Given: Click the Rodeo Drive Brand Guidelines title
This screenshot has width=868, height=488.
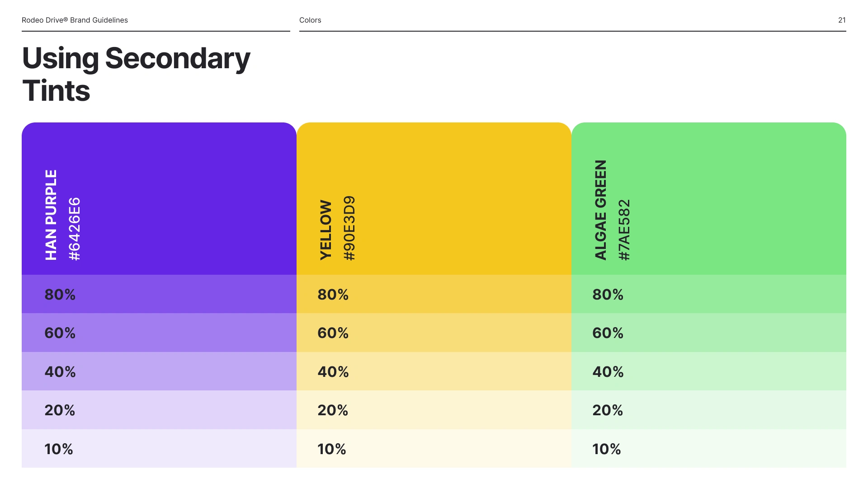Looking at the screenshot, I should [x=75, y=20].
